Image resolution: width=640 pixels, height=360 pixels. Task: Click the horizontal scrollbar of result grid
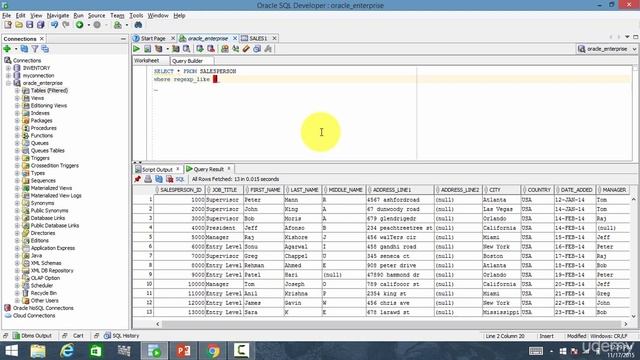[391, 324]
